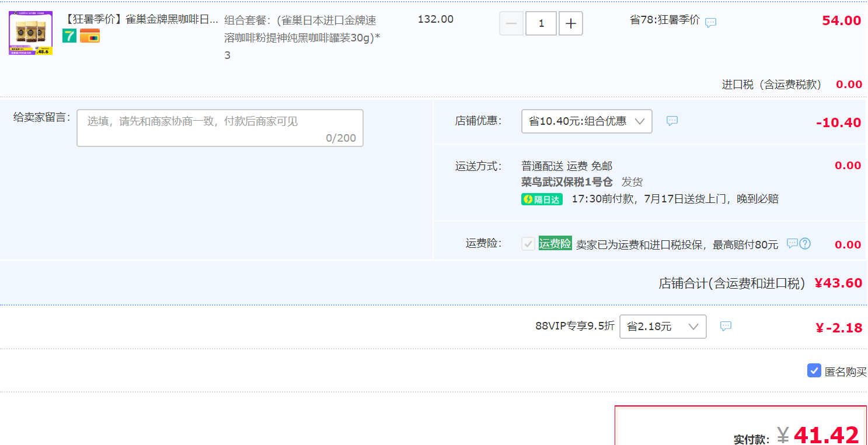Click the comment icon beside 省78:狂暑季价
Image resolution: width=868 pixels, height=445 pixels.
click(x=710, y=23)
